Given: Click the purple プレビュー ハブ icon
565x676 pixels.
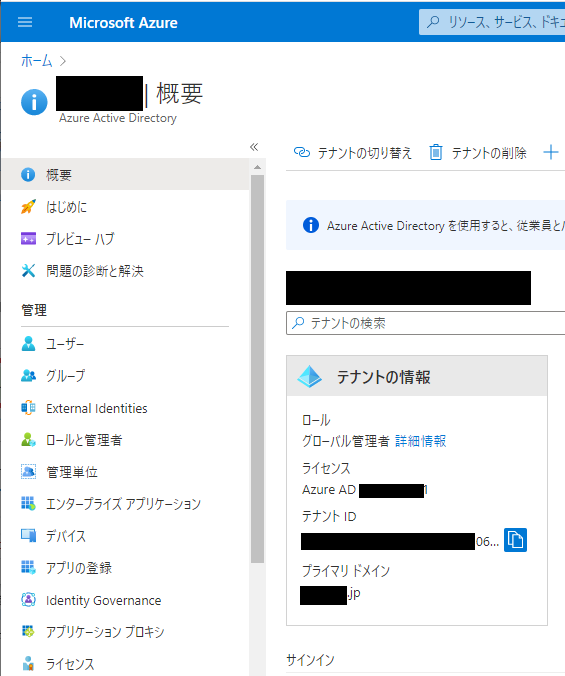Looking at the screenshot, I should [28, 238].
